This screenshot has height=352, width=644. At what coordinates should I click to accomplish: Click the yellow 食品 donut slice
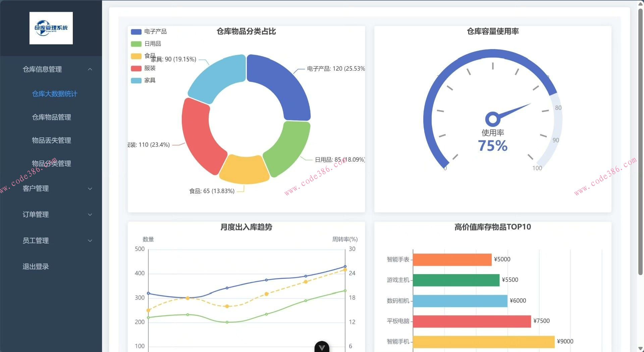[244, 170]
